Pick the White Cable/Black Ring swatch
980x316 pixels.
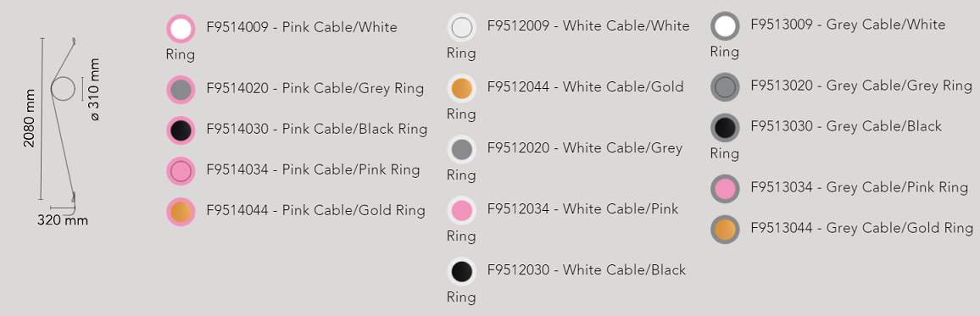tap(462, 271)
